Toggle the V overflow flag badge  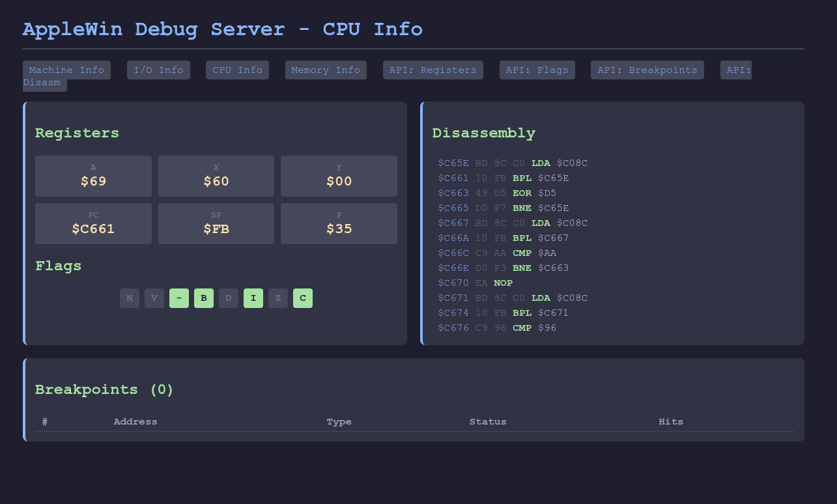[154, 298]
